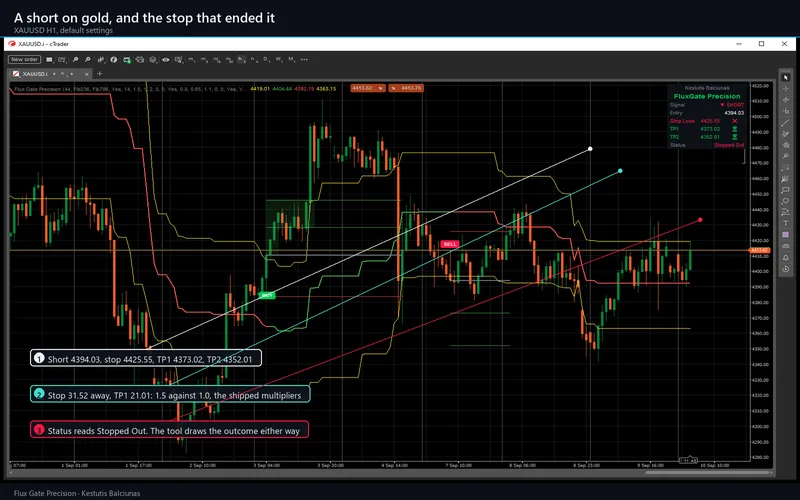The width and height of the screenshot is (800, 500).
Task: Open the symbol dropdown on XAUUSD.i tab
Action: coord(54,74)
